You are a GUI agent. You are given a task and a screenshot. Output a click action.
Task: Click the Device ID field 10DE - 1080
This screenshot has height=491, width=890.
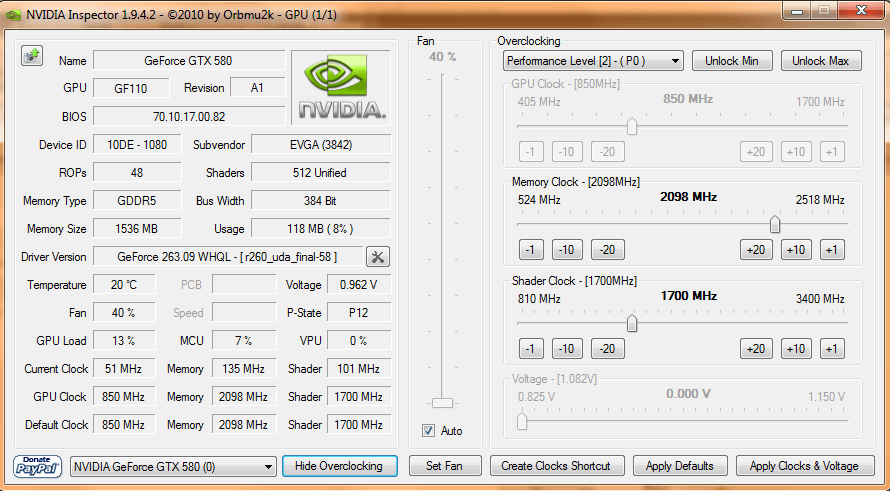(x=137, y=145)
